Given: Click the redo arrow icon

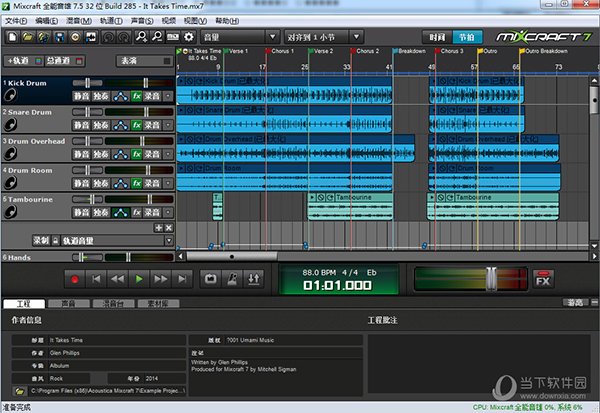Looking at the screenshot, I should [124, 37].
